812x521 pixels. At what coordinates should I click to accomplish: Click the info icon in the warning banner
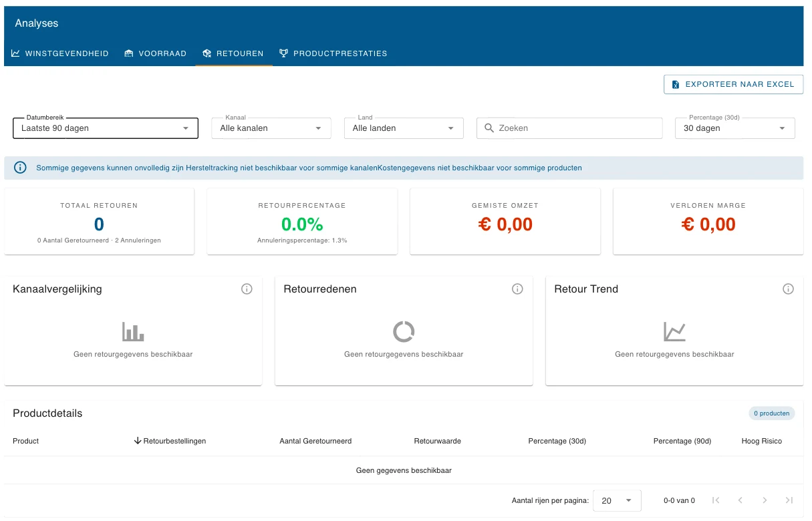(20, 168)
